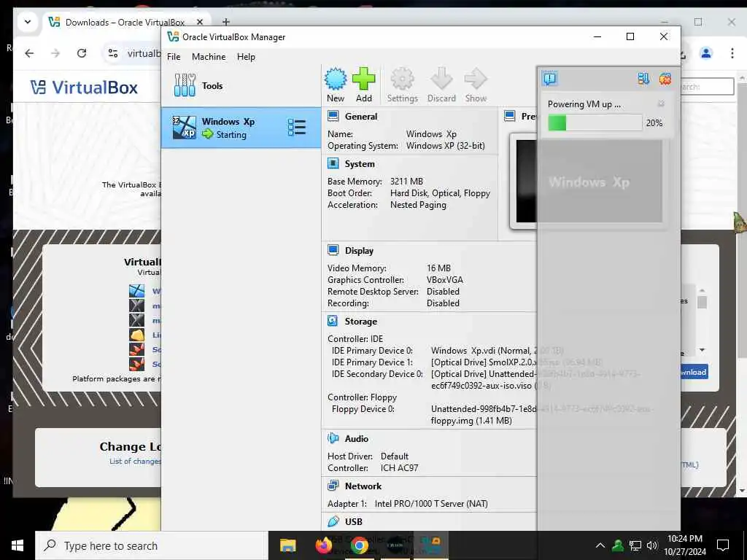Cancel the Powering VM up progress
This screenshot has height=560, width=747.
pyautogui.click(x=661, y=104)
